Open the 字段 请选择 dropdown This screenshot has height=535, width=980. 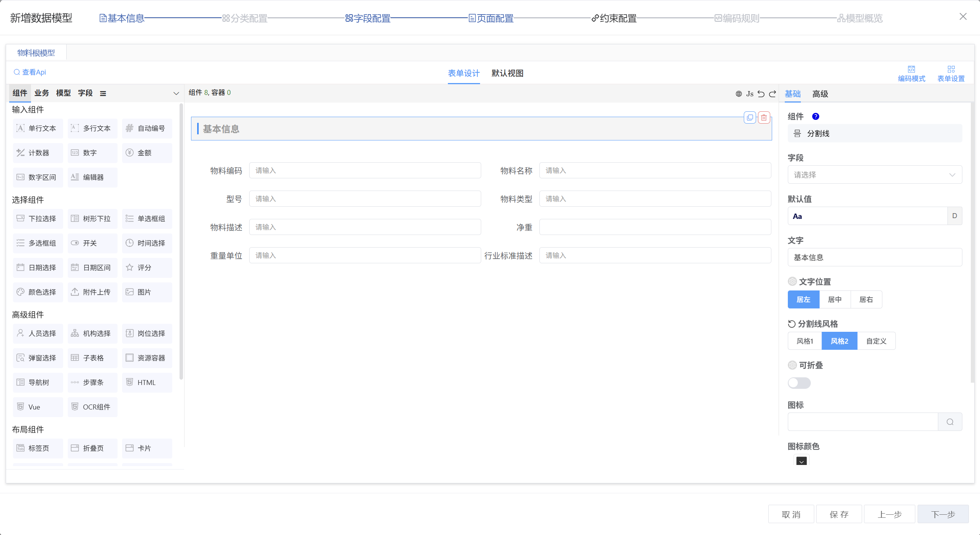(x=875, y=175)
